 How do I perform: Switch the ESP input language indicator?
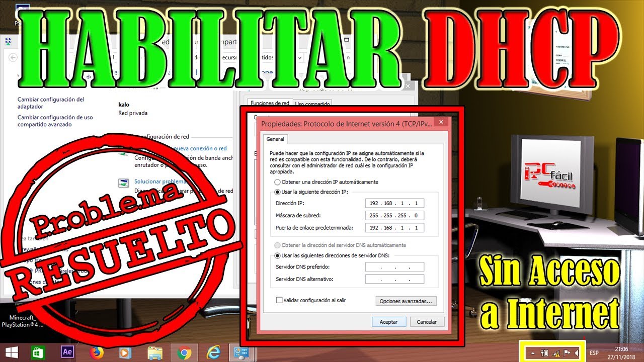594,352
